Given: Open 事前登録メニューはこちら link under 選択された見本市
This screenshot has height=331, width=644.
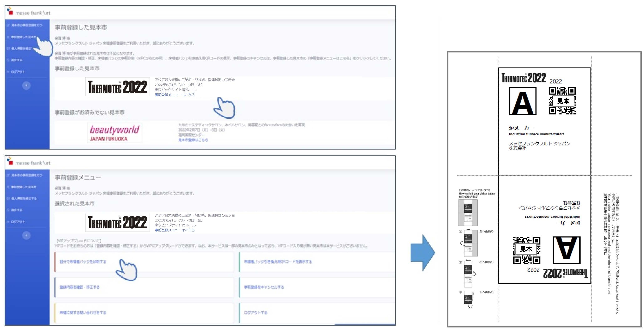Looking at the screenshot, I should (x=175, y=230).
